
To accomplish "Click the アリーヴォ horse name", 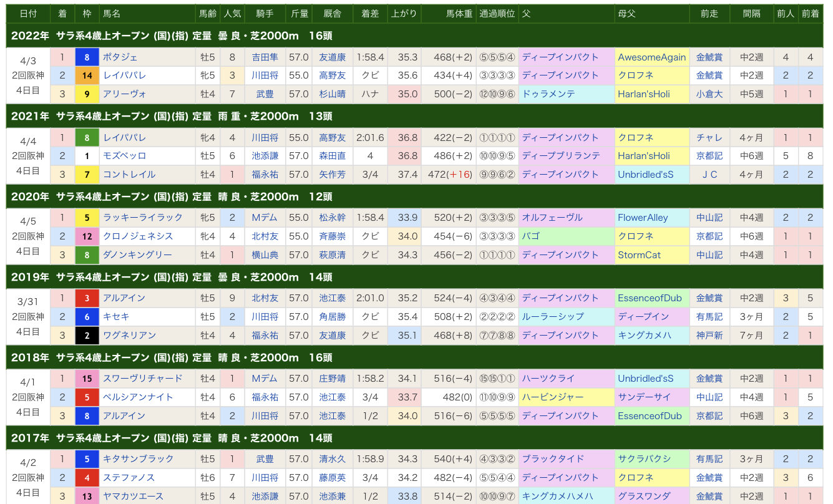I will (124, 94).
